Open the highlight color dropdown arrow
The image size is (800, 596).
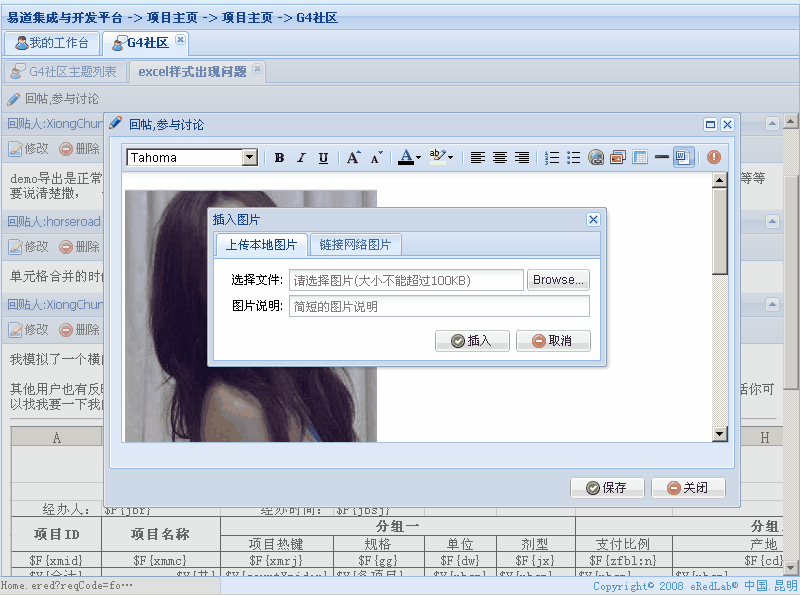449,157
